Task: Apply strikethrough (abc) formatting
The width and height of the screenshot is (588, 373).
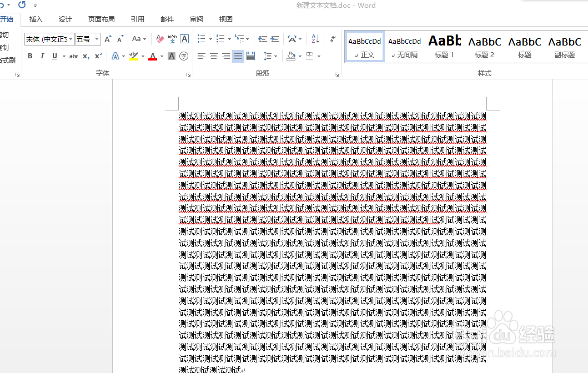Action: click(x=74, y=56)
